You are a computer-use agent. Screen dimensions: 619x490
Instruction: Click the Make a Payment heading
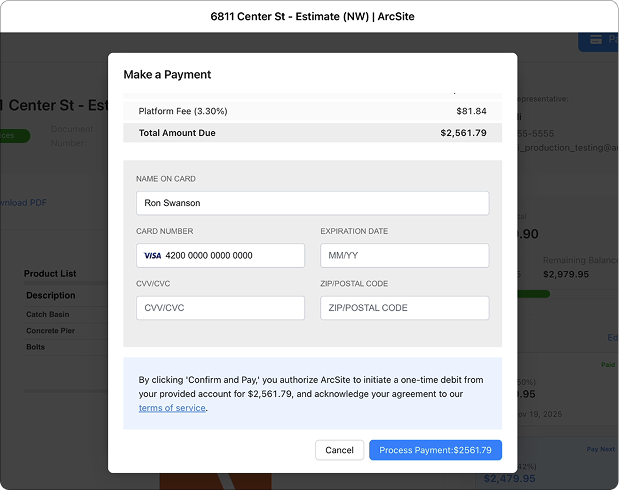click(167, 75)
